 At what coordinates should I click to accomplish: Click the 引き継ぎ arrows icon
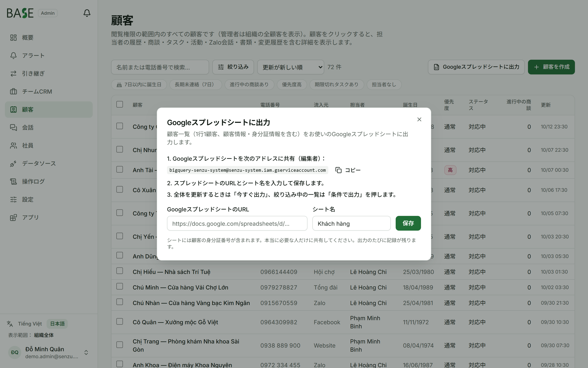[x=13, y=74]
